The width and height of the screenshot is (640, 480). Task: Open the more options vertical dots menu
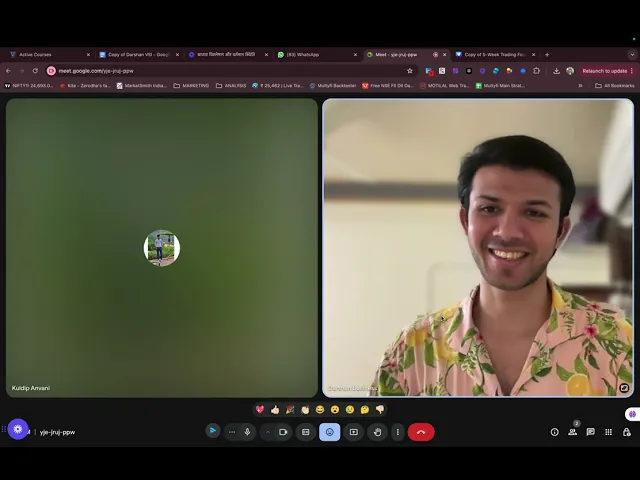398,432
